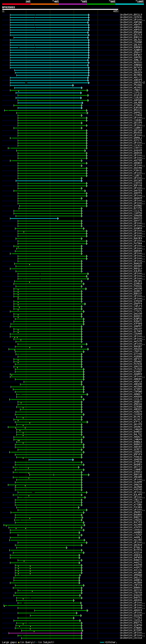Select hit UniRef100_Q5M9L1

(x=131, y=138)
